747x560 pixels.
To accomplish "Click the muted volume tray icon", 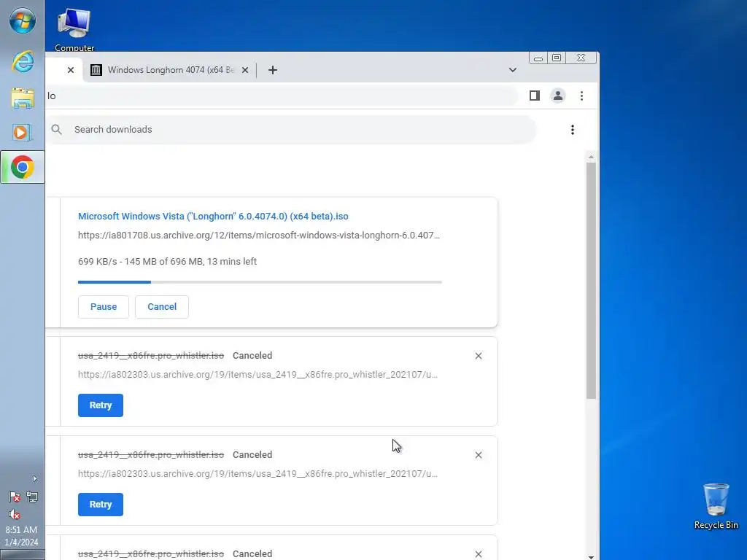I will click(15, 515).
